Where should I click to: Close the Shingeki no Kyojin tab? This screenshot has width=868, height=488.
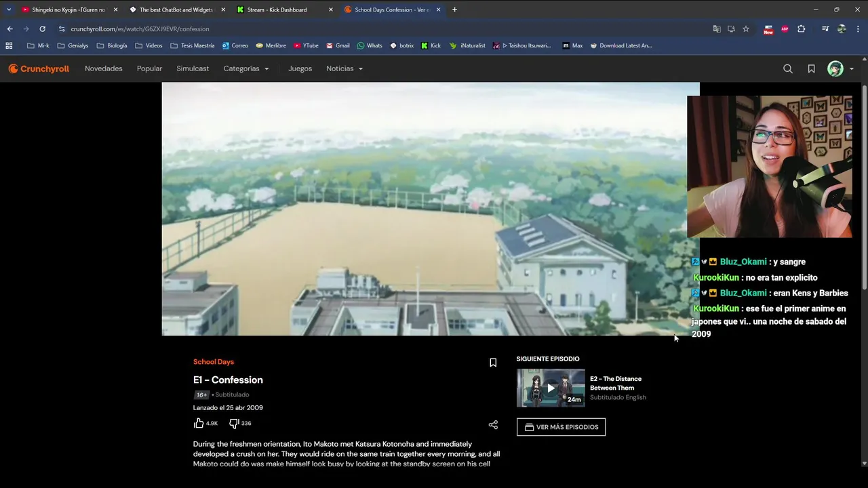[x=115, y=9]
